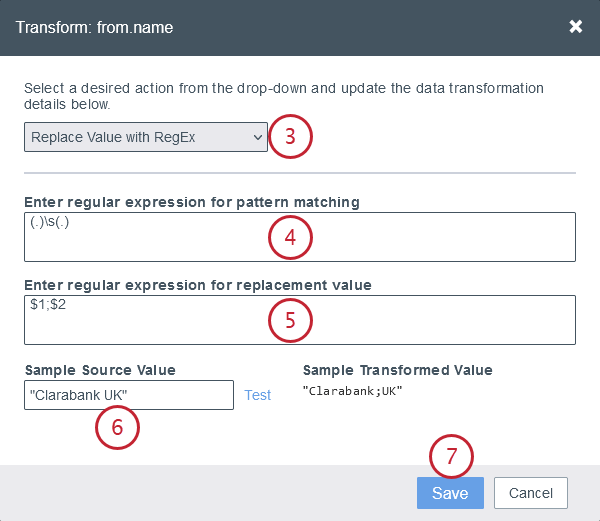Click the circled number 6 callout
The height and width of the screenshot is (521, 600).
[117, 426]
